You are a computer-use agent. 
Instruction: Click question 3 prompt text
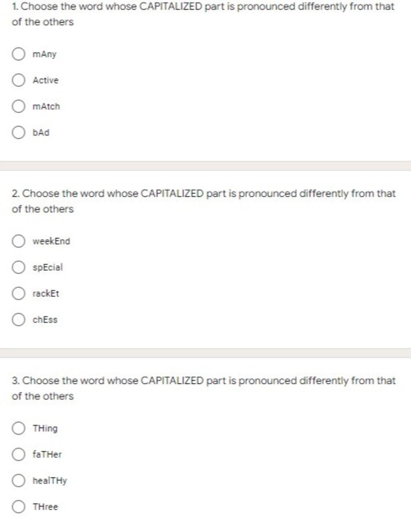pyautogui.click(x=204, y=388)
